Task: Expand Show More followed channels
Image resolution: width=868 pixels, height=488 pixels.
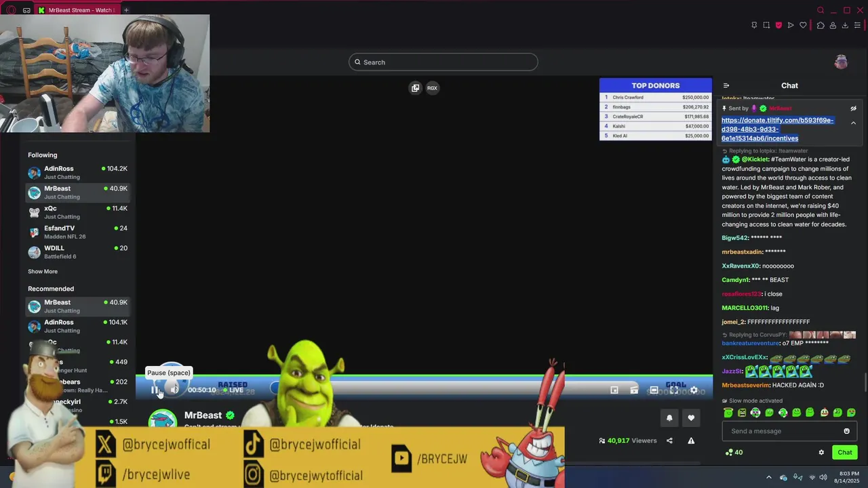Action: point(43,271)
